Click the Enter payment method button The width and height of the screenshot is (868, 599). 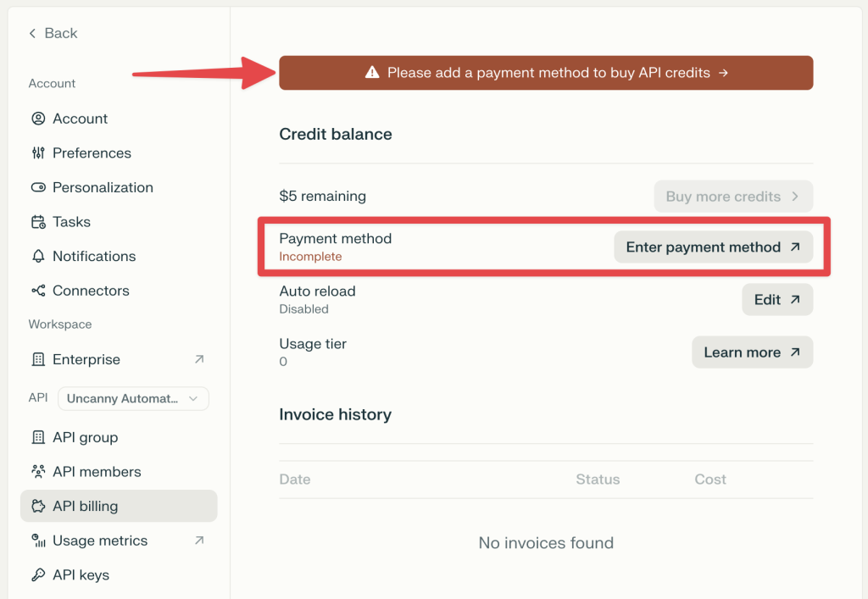(714, 247)
